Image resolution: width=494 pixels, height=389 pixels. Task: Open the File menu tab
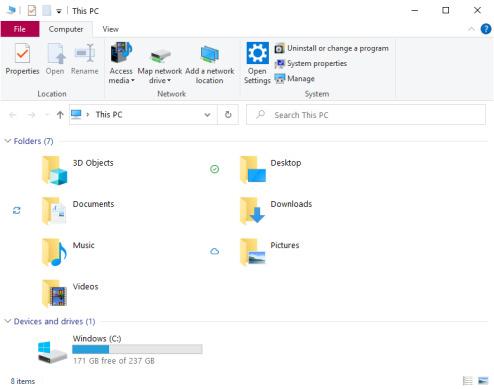click(20, 29)
